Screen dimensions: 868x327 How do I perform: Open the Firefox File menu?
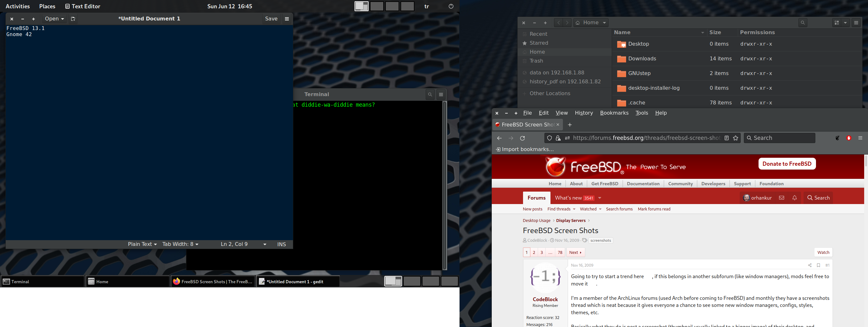(x=527, y=113)
